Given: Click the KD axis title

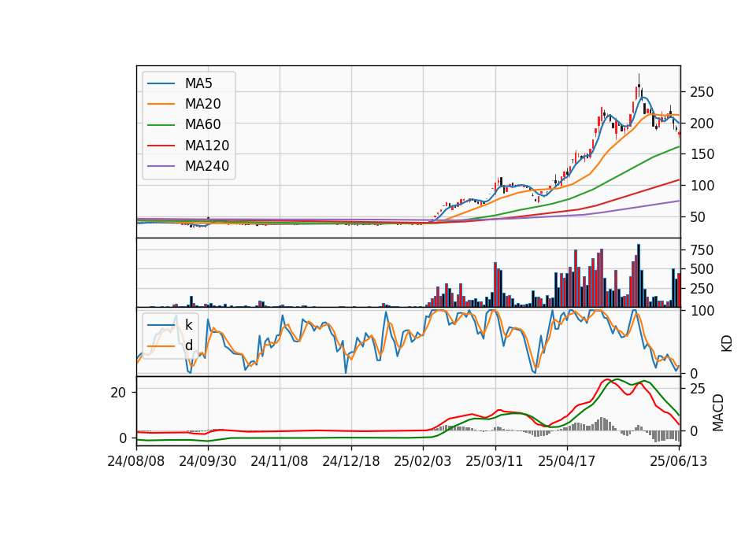Looking at the screenshot, I should point(726,343).
